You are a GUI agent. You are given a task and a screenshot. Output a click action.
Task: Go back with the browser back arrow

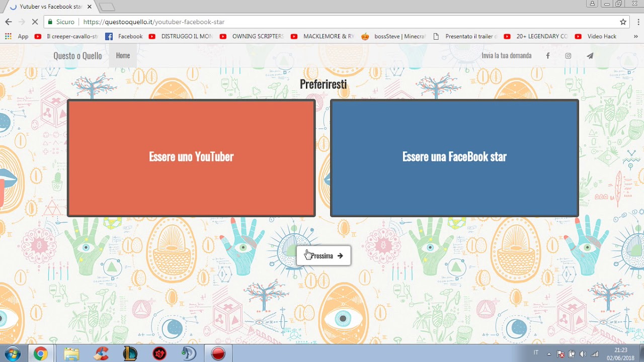[x=8, y=22]
